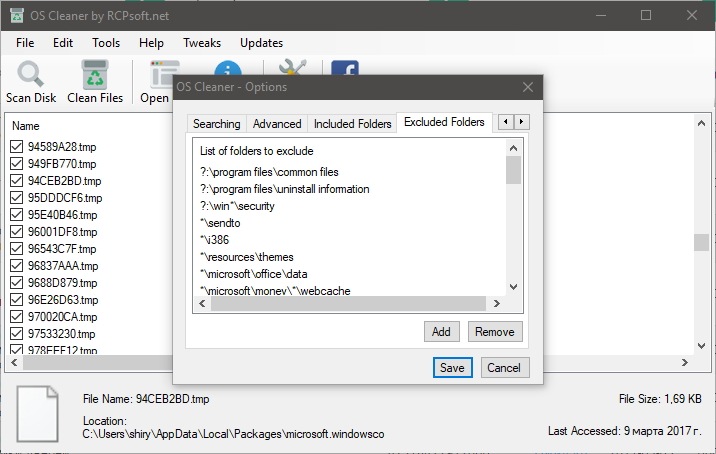Open the Tweaks menu
Viewport: 716px width, 454px height.
(x=202, y=42)
